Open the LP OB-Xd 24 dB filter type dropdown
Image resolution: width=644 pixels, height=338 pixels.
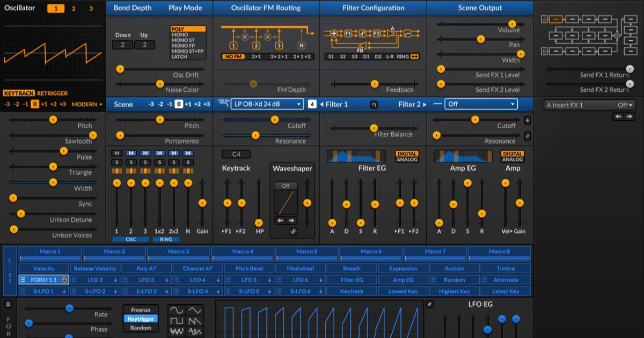[x=268, y=104]
